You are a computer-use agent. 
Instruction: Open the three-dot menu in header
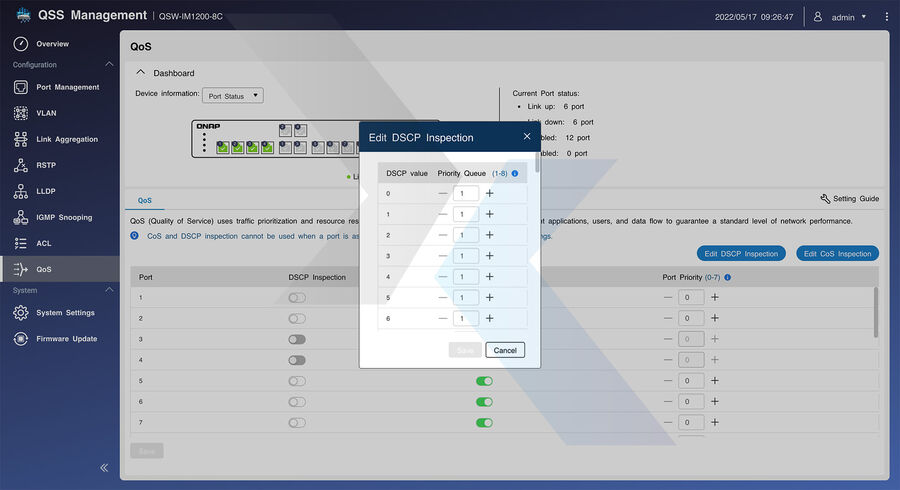point(886,17)
